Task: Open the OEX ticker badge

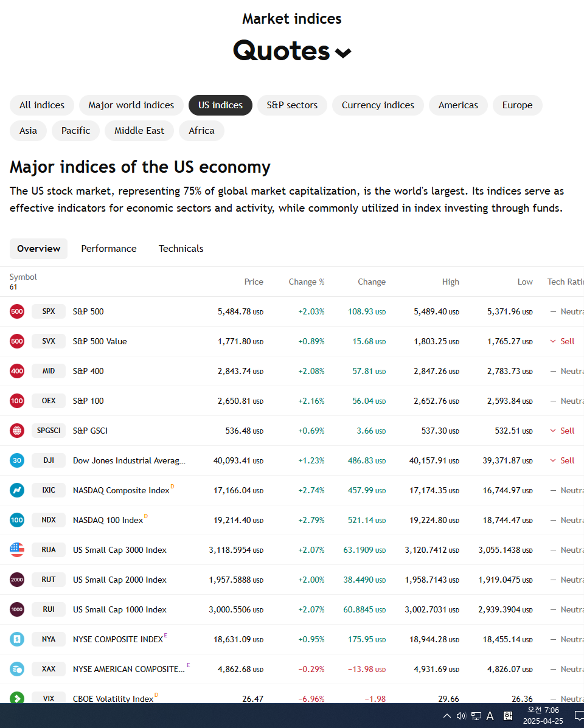Action: (49, 401)
